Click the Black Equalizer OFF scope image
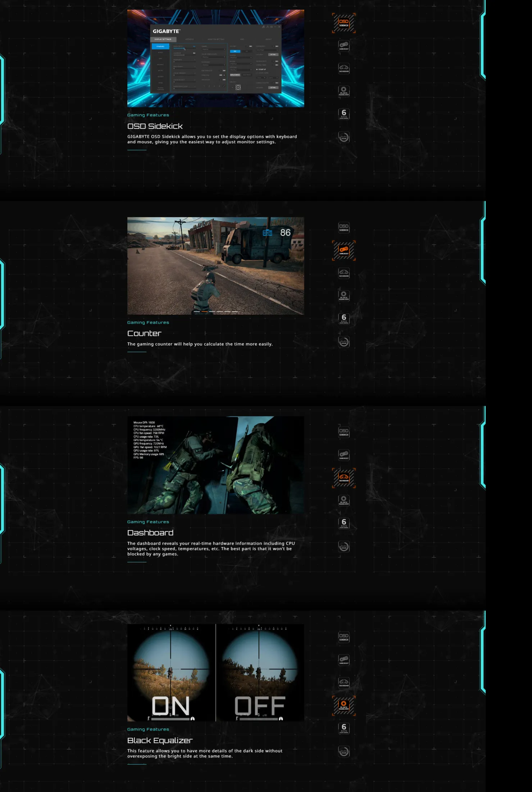 tap(260, 672)
